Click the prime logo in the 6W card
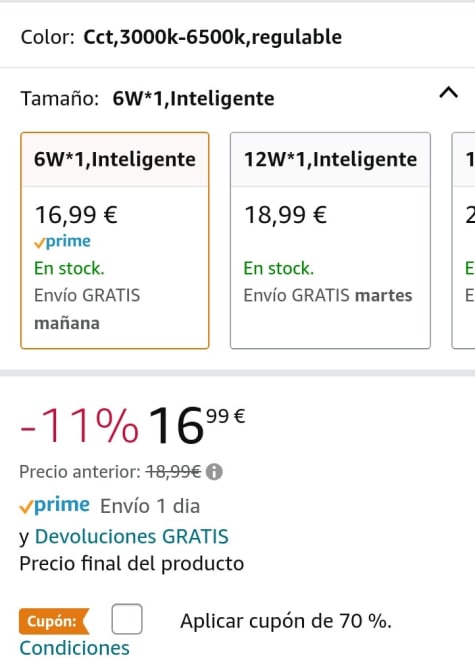Screen dimensions: 475x665 [62, 241]
